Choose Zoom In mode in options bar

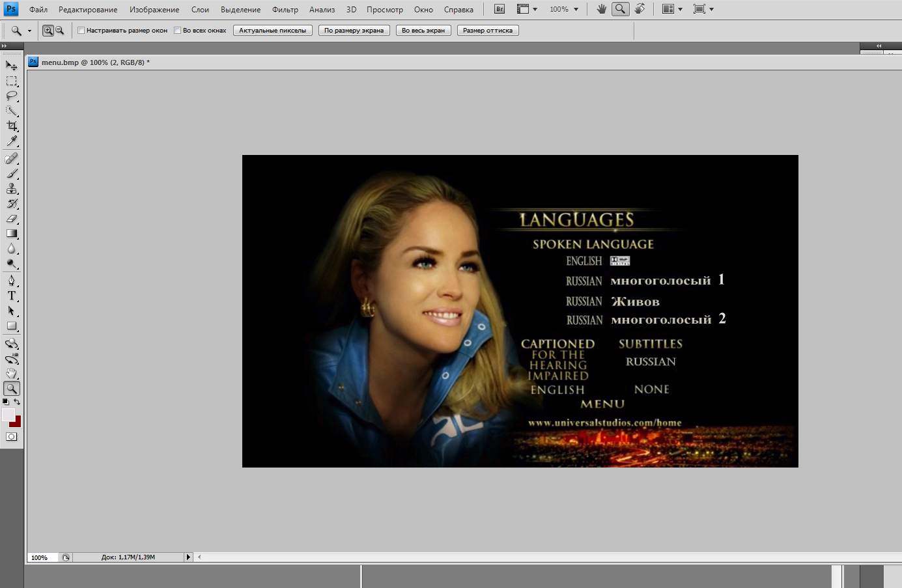[x=48, y=31]
